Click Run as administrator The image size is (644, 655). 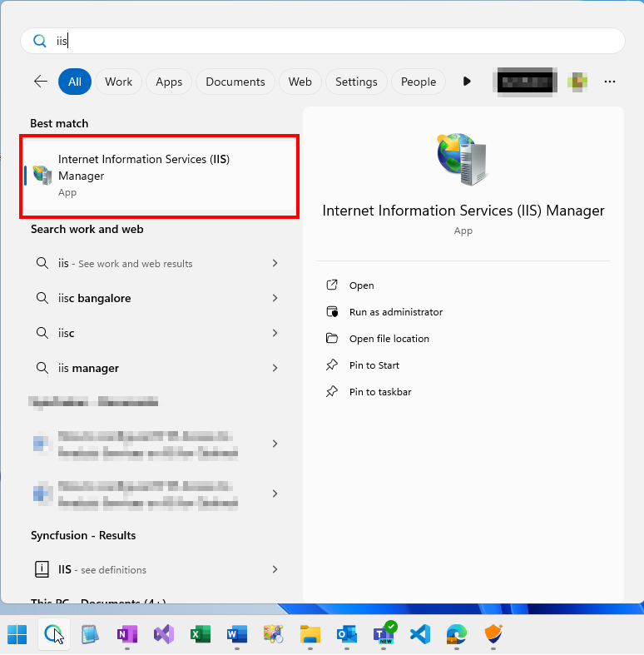[x=395, y=312]
